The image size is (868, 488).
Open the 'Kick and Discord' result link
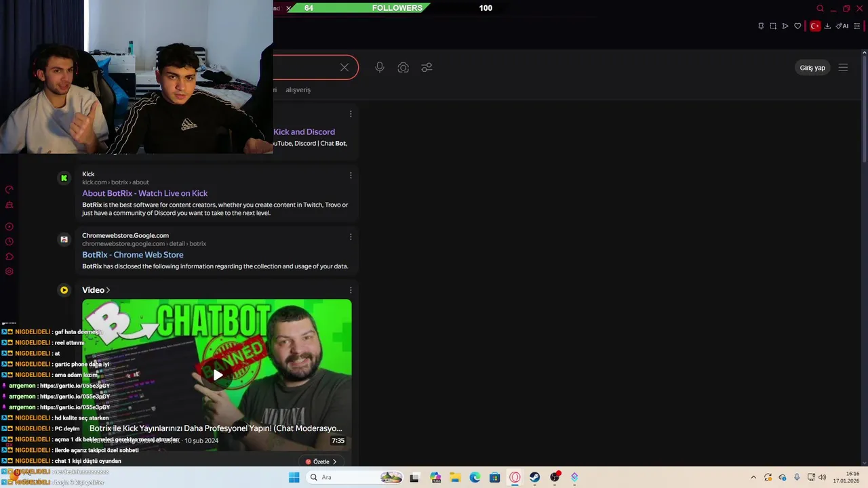pos(304,131)
